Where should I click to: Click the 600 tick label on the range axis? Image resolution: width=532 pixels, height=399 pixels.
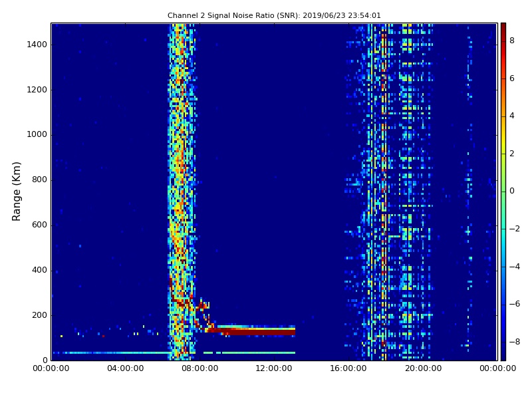[x=39, y=225]
